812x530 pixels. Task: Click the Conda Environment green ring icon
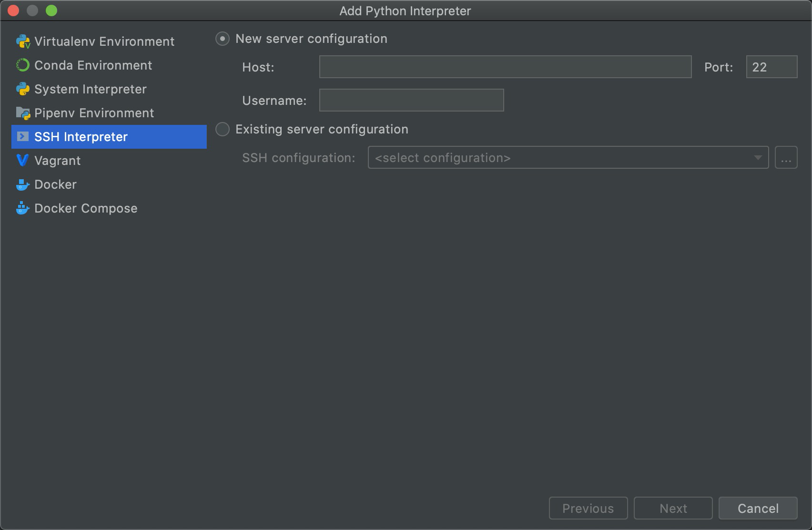(23, 65)
